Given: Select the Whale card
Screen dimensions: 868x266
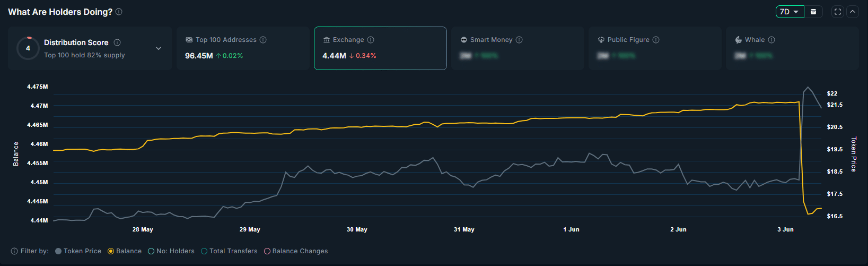Looking at the screenshot, I should (x=792, y=48).
